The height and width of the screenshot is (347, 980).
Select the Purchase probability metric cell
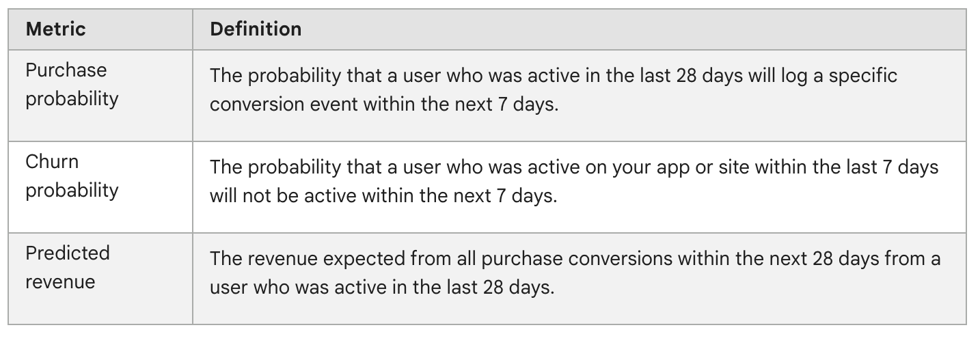pyautogui.click(x=100, y=96)
